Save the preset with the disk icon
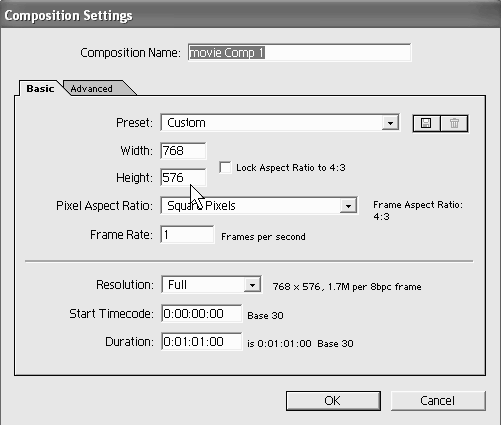 [426, 123]
